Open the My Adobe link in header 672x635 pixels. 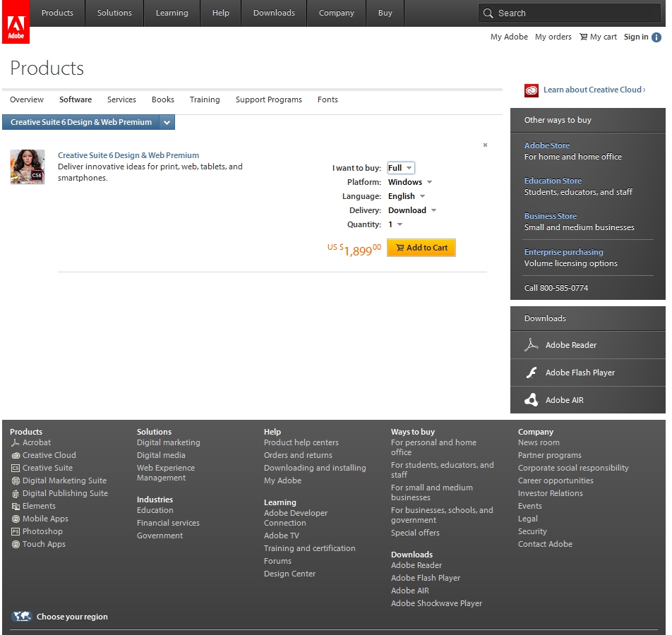point(509,37)
